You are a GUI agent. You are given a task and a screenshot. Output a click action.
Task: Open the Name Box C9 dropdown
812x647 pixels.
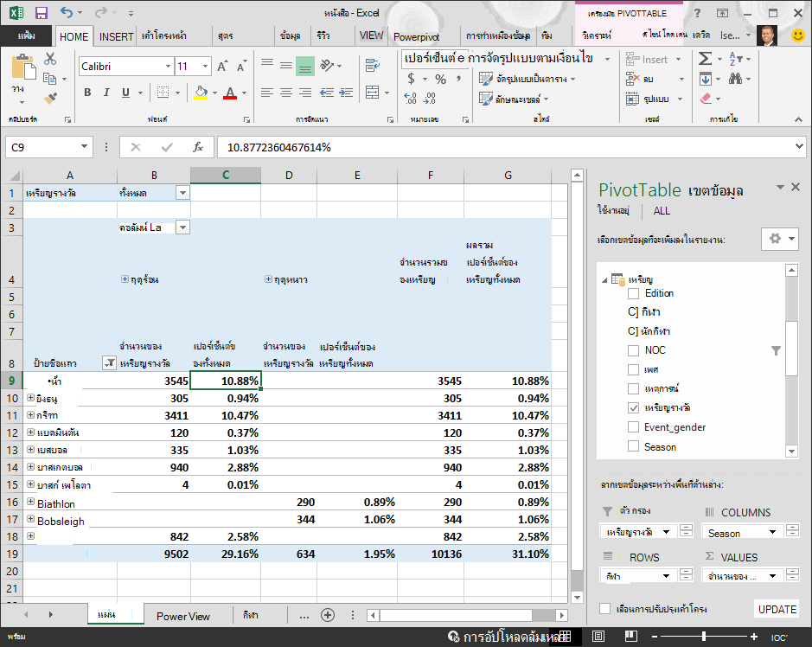click(x=84, y=147)
